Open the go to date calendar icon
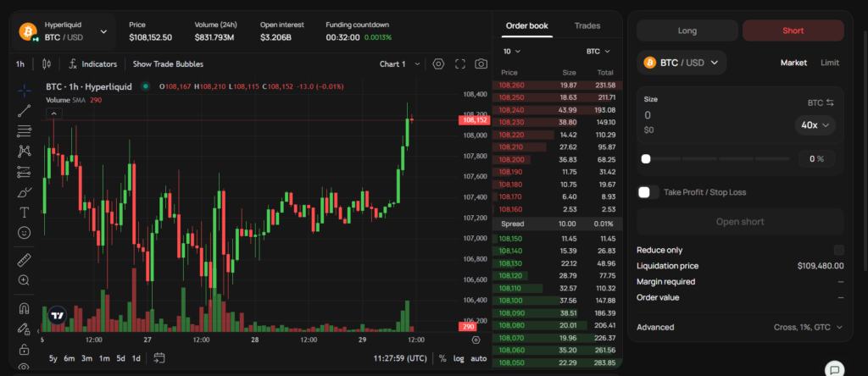 [159, 357]
